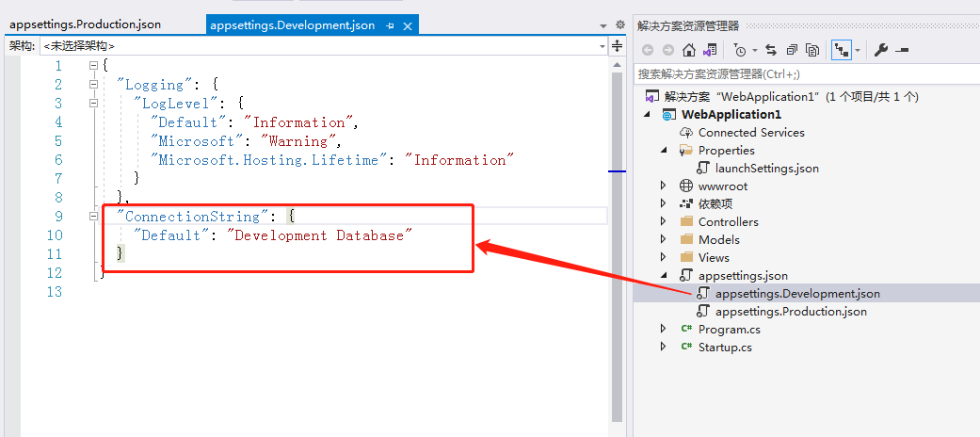Viewport: 980px width, 437px height.
Task: Open launchSettings.json from the tree
Action: [x=767, y=169]
